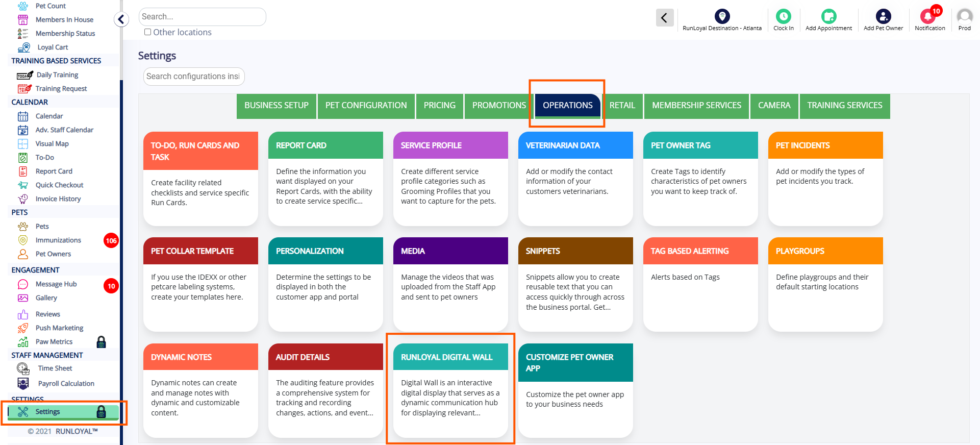
Task: Click the To-Do sidebar icon
Action: (x=23, y=158)
